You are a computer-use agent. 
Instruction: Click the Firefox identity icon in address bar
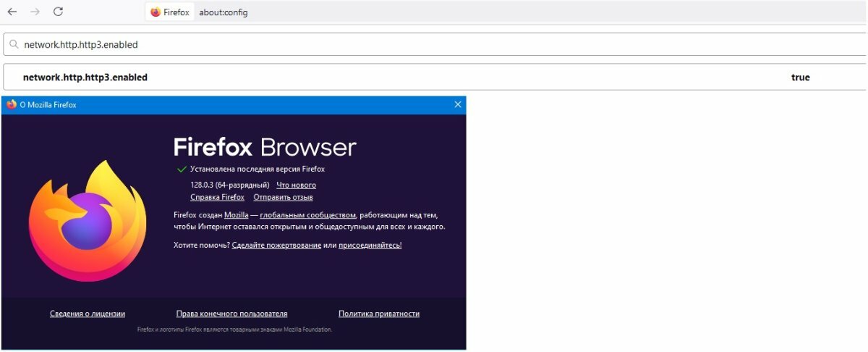click(x=156, y=12)
